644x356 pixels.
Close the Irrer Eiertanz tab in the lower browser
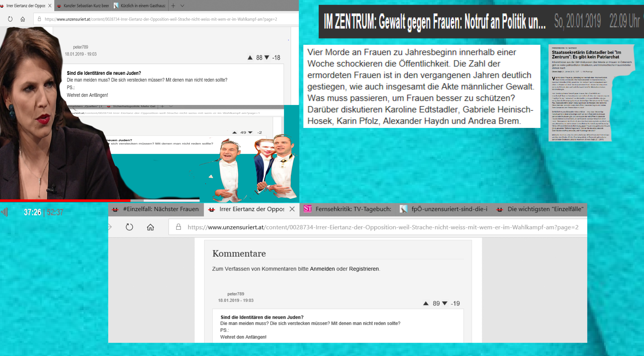(x=292, y=209)
